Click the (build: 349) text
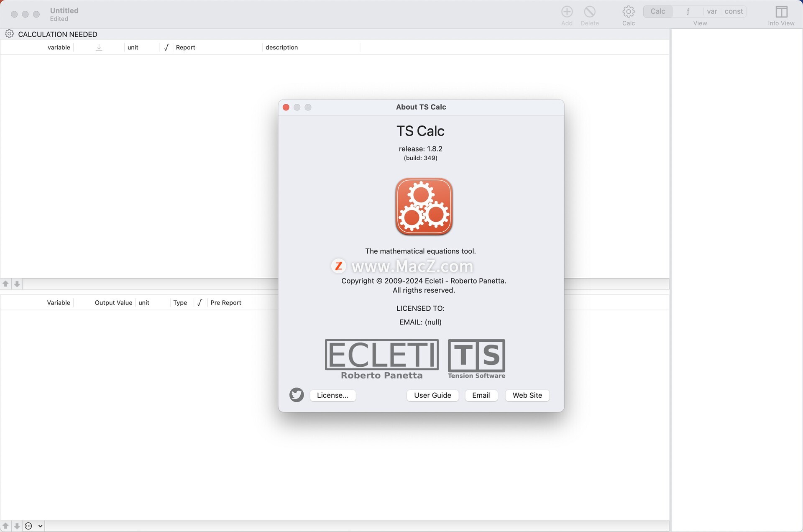This screenshot has height=532, width=803. click(420, 158)
